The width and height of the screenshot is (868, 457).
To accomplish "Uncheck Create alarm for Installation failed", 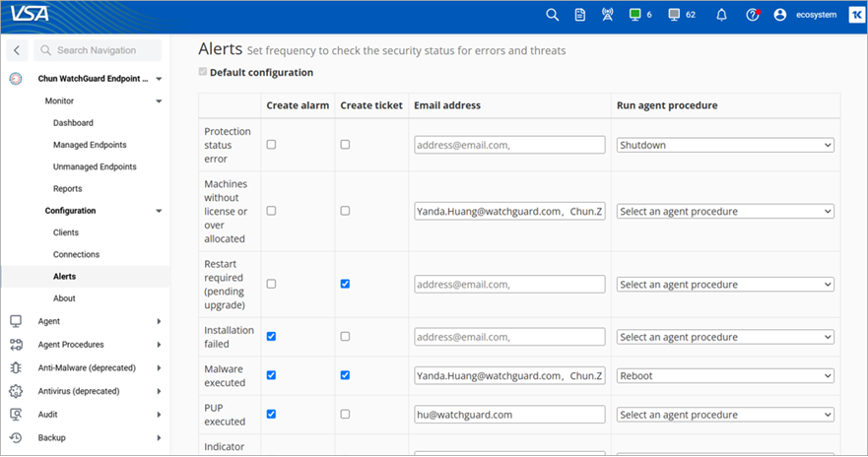I will pos(271,337).
